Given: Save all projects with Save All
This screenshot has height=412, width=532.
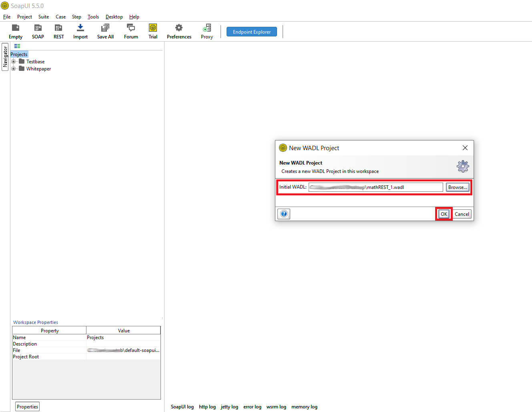Looking at the screenshot, I should [x=105, y=32].
